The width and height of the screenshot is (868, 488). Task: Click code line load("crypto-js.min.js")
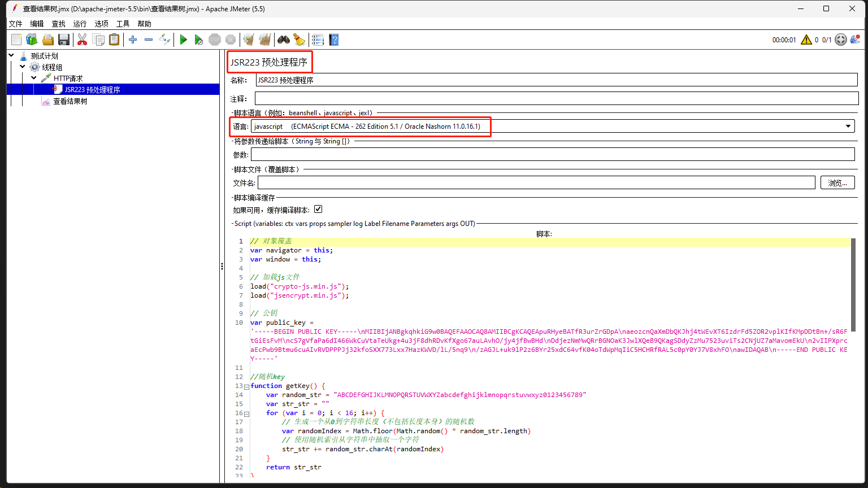[x=300, y=286]
